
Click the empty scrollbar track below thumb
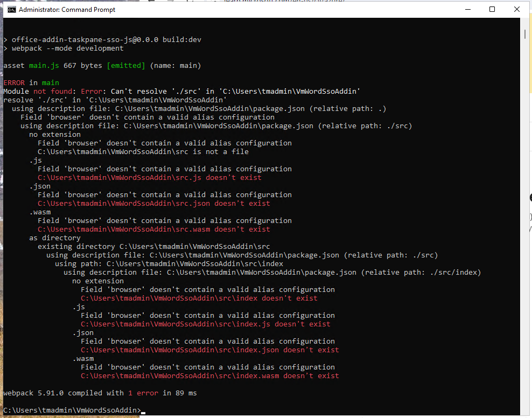[x=524, y=224]
